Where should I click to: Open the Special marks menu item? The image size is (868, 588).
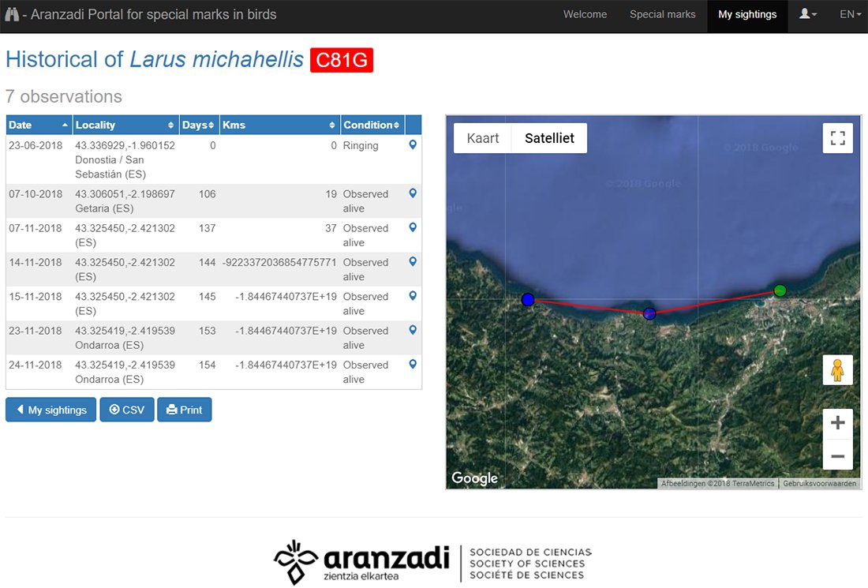662,14
